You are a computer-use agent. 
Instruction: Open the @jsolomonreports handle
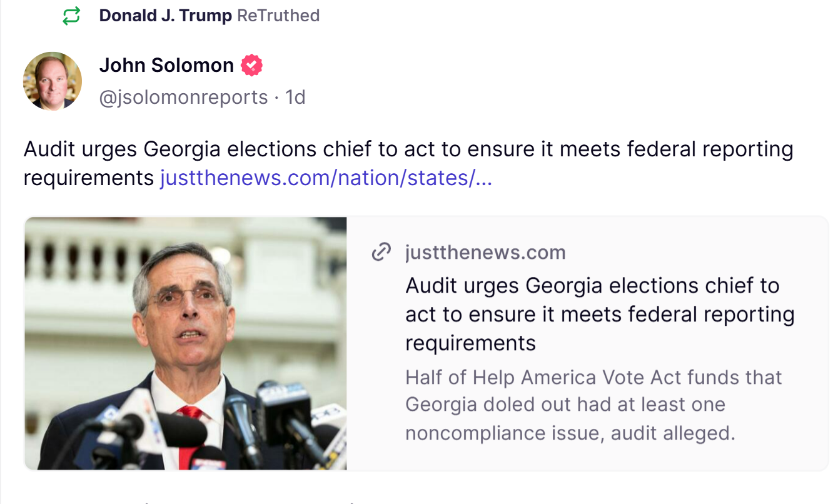[x=183, y=98]
